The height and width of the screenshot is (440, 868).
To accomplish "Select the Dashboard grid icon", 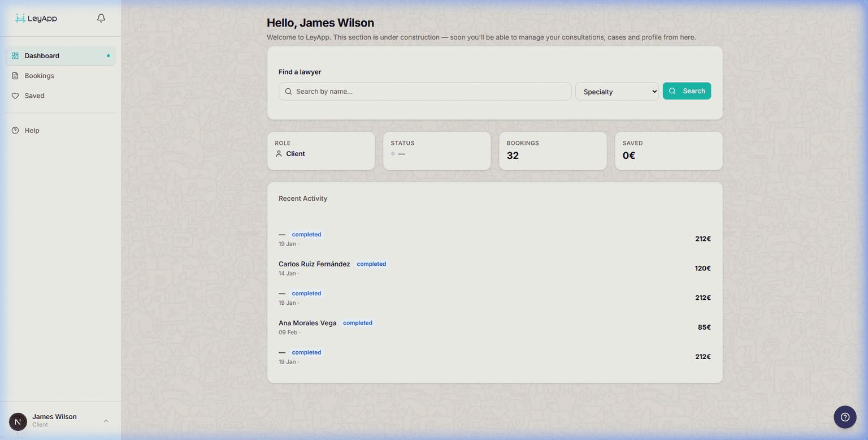I will [x=15, y=55].
